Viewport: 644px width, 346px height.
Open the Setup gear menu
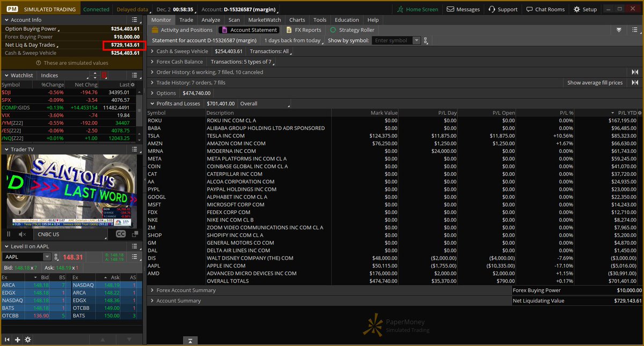[x=585, y=9]
